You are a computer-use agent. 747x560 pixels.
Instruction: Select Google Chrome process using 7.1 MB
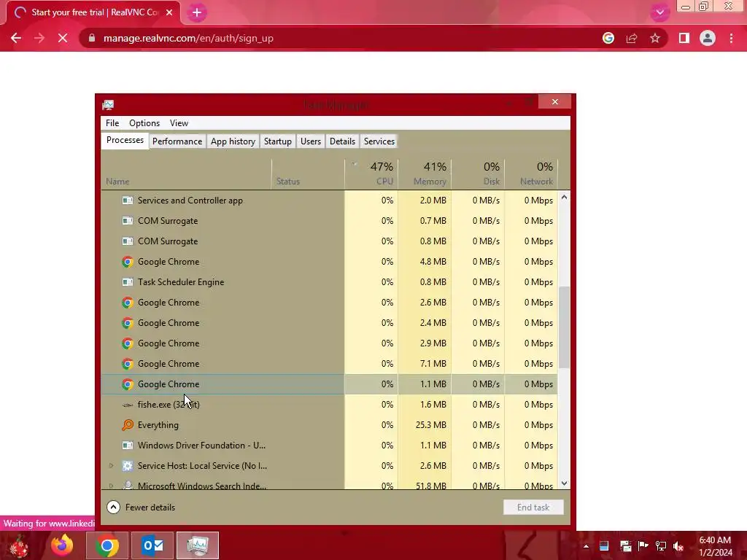pyautogui.click(x=329, y=365)
